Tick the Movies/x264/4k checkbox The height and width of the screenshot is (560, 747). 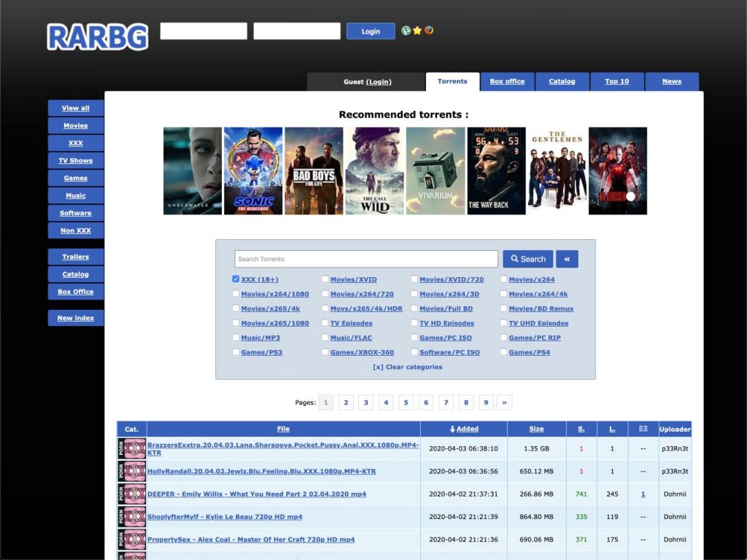503,294
